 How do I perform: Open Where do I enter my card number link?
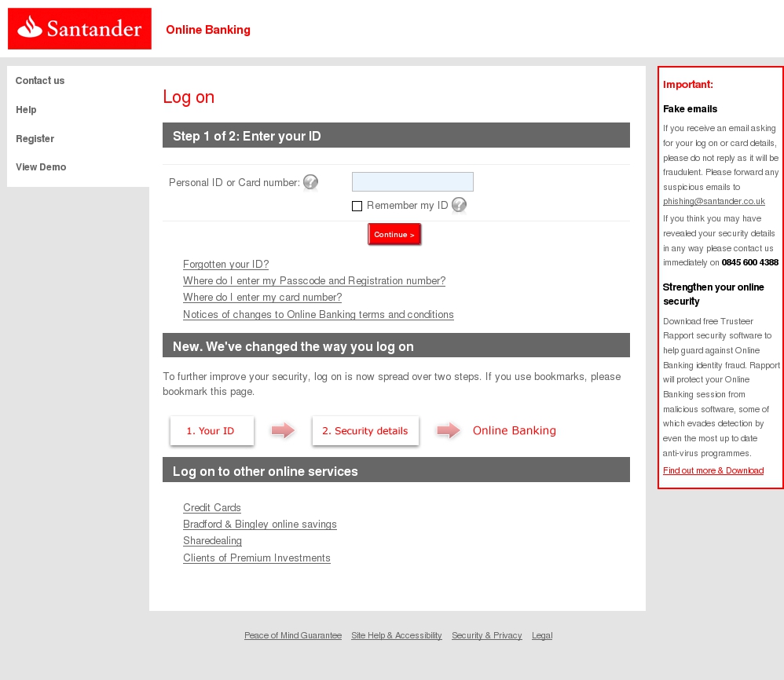pyautogui.click(x=262, y=298)
